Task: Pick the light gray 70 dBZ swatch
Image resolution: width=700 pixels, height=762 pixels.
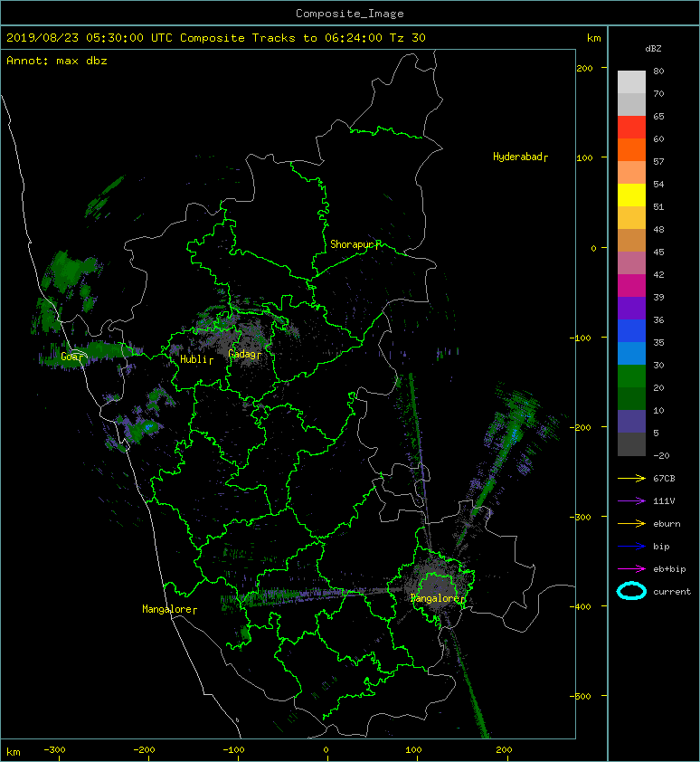Action: (631, 82)
